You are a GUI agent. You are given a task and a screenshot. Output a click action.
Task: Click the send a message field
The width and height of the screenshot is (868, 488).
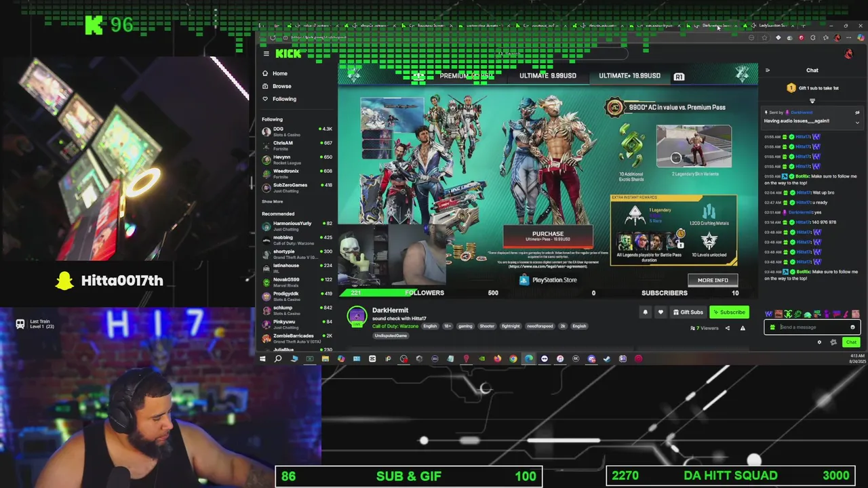[x=812, y=327]
